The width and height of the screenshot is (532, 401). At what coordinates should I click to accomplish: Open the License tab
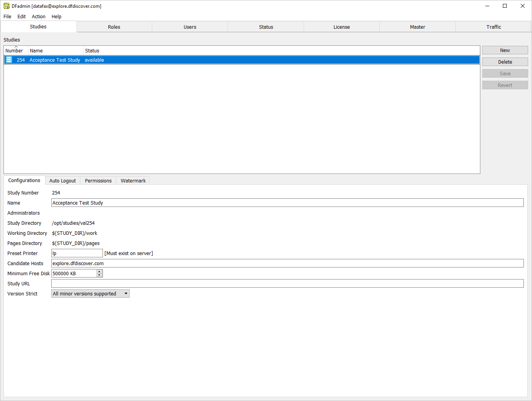pos(341,27)
